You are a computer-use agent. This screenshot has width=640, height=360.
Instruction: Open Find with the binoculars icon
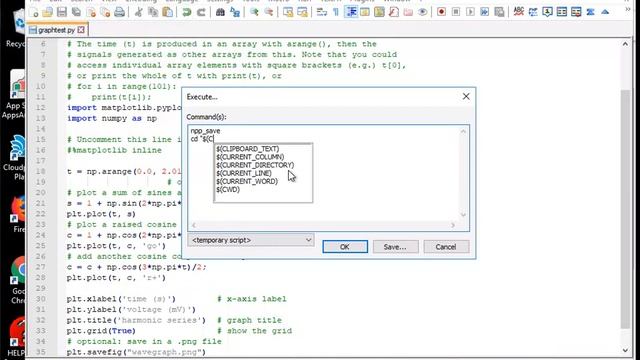click(220, 12)
